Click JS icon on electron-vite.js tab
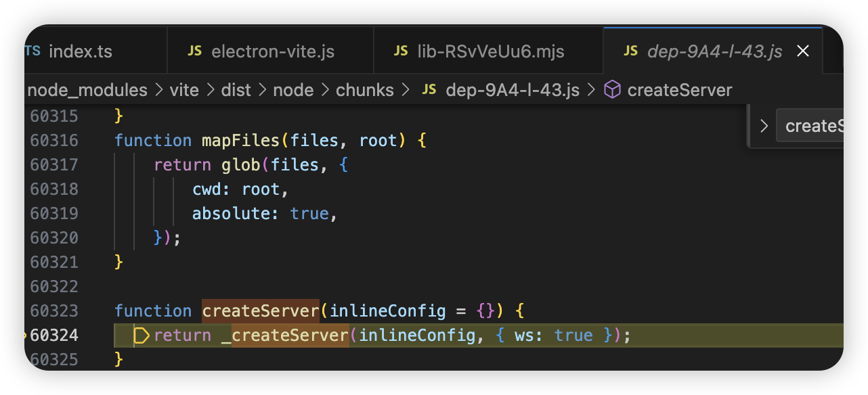868x395 pixels. [195, 51]
